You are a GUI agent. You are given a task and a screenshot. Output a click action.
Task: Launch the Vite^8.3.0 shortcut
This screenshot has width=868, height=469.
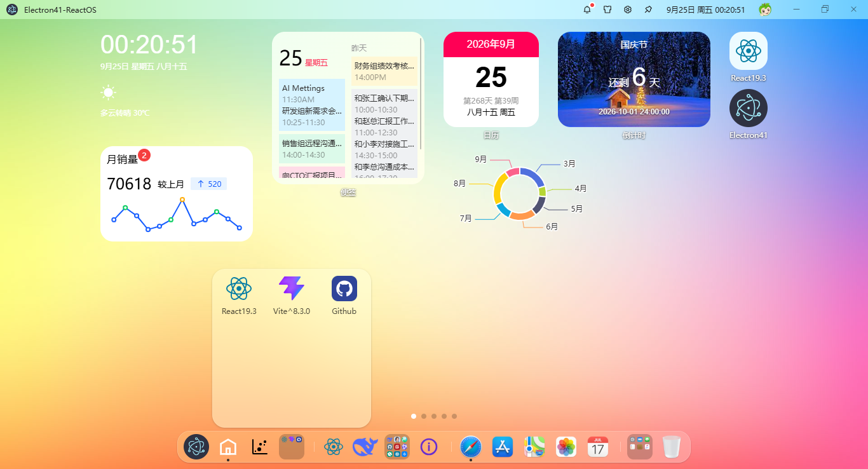(292, 296)
